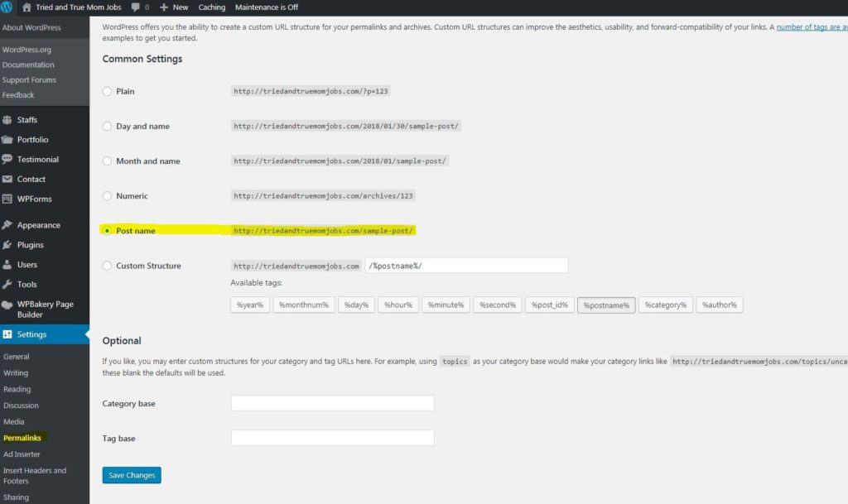Open Insert Headers and Footers submenu
The height and width of the screenshot is (504, 848).
coord(35,475)
